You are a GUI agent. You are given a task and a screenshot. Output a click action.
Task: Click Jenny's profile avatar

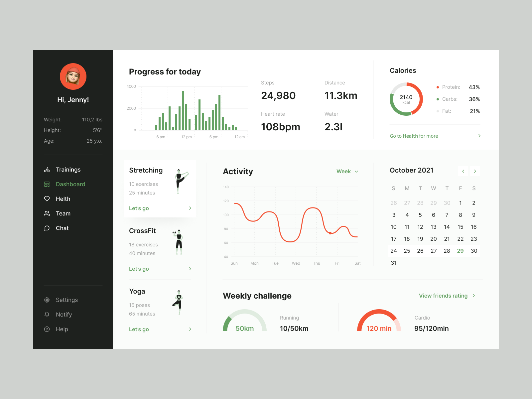(73, 76)
